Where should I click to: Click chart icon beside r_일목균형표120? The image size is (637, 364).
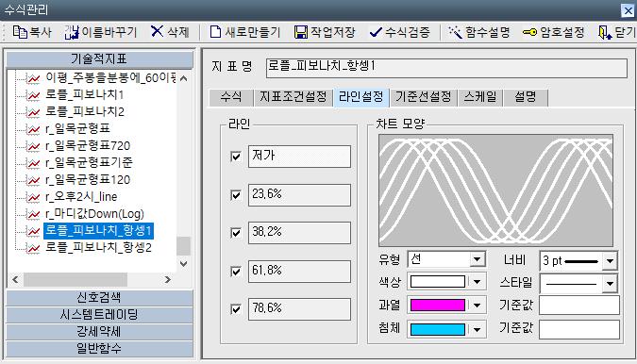pos(33,180)
